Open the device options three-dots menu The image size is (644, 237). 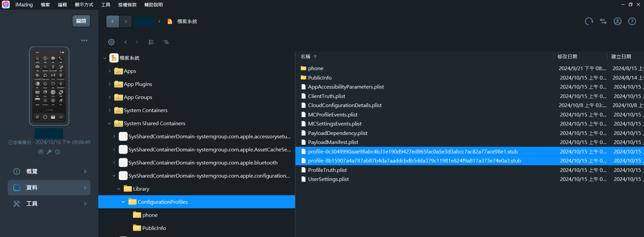pyautogui.click(x=84, y=41)
